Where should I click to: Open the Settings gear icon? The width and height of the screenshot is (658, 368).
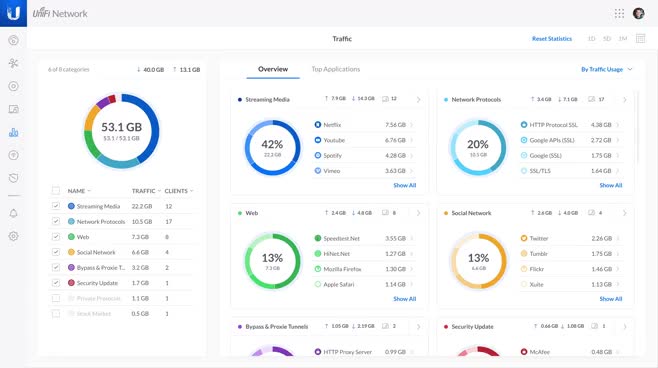tap(13, 236)
